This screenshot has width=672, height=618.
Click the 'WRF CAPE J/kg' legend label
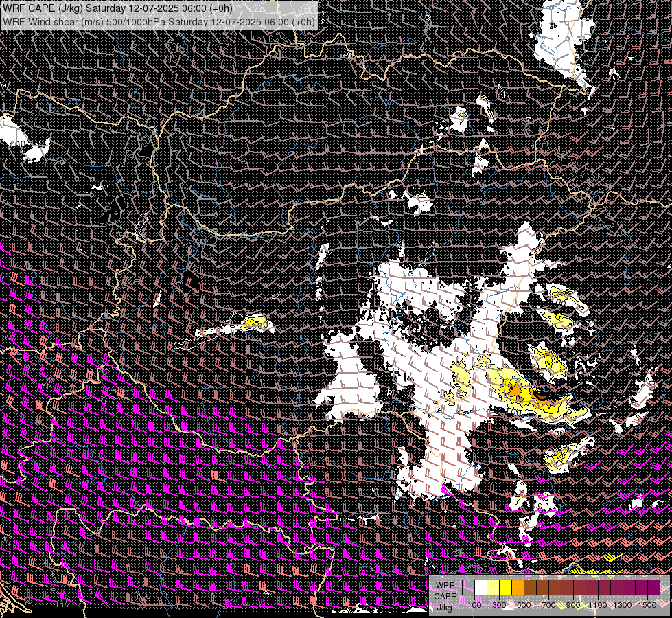pos(445,597)
